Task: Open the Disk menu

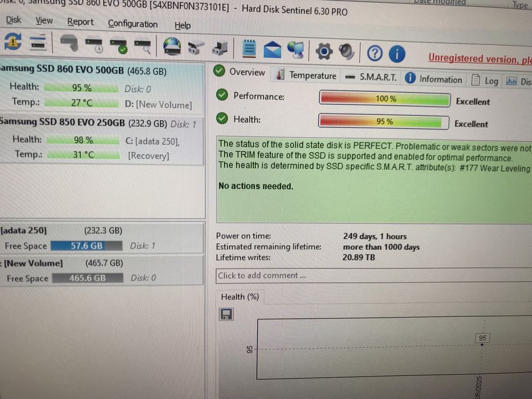Action: [14, 20]
